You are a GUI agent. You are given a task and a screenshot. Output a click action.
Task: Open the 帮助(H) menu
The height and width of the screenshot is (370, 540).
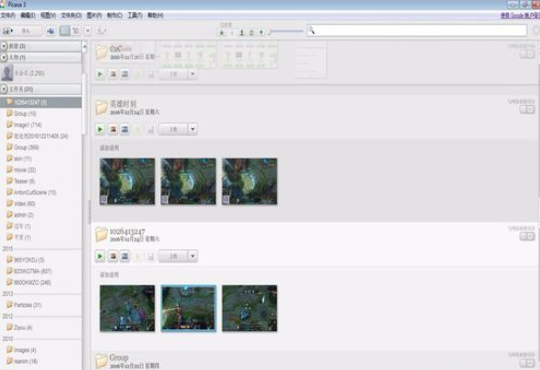pos(155,16)
